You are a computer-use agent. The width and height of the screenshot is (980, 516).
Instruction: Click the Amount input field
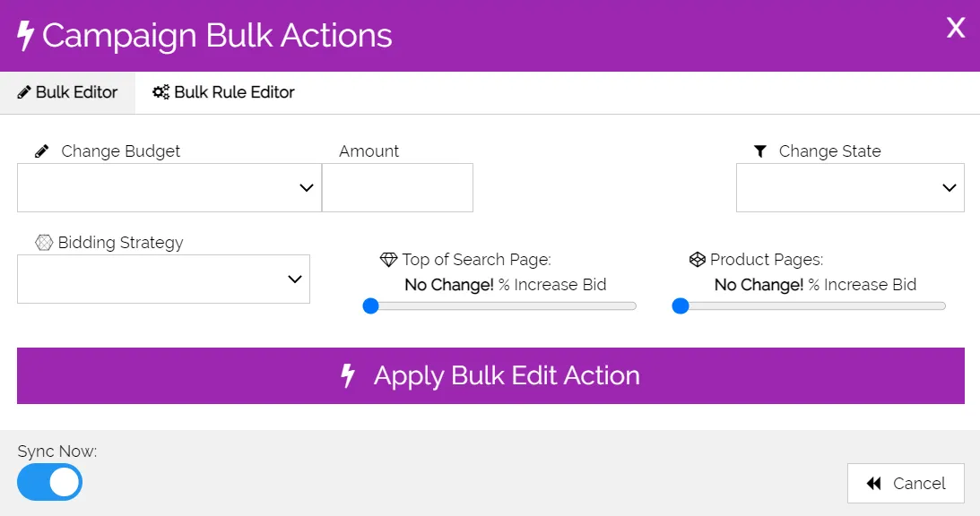coord(397,187)
